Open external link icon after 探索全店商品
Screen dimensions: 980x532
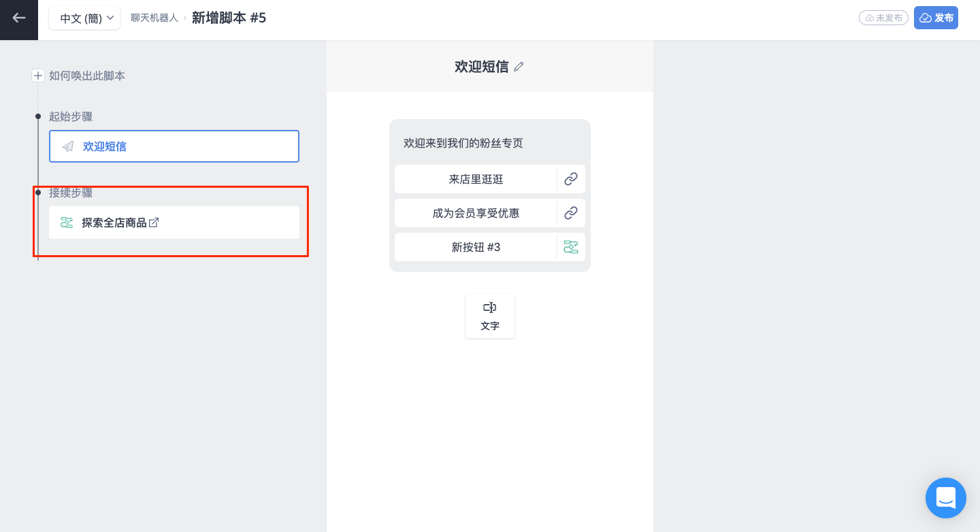click(154, 222)
